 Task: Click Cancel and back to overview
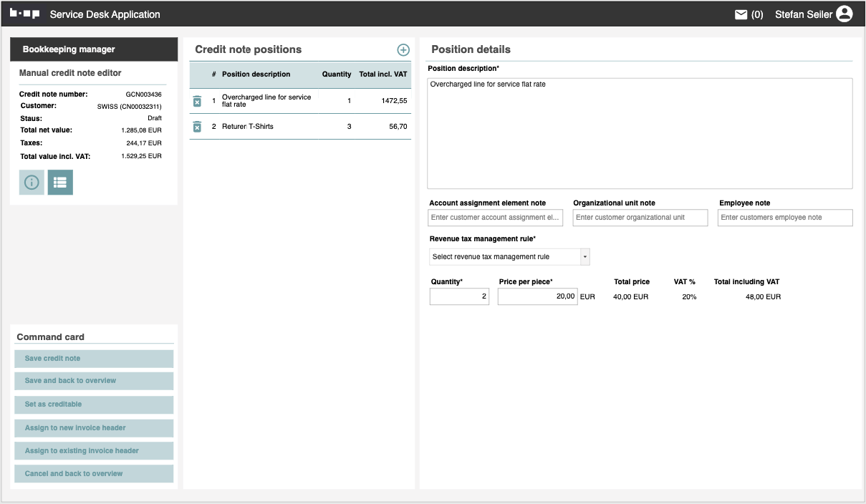tap(94, 474)
